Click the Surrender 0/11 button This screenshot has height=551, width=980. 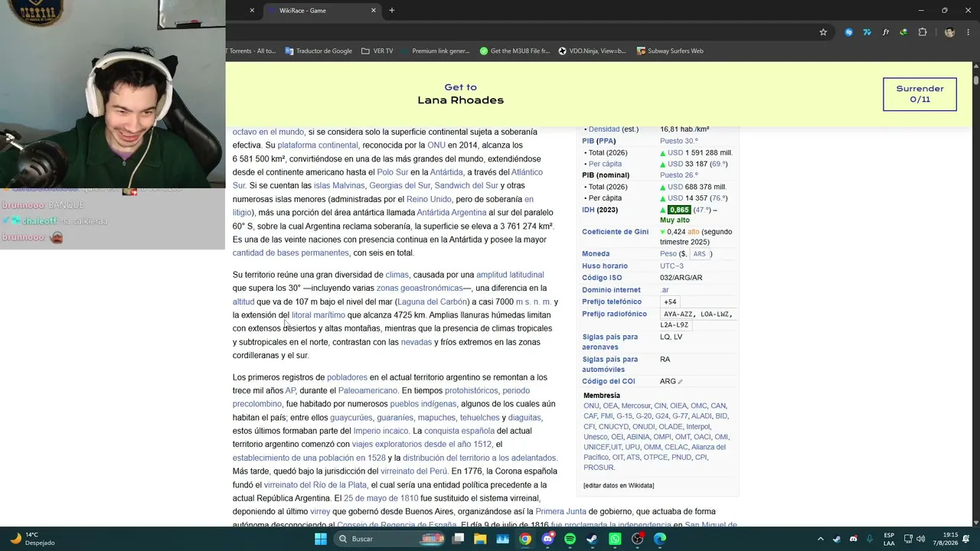tap(920, 94)
